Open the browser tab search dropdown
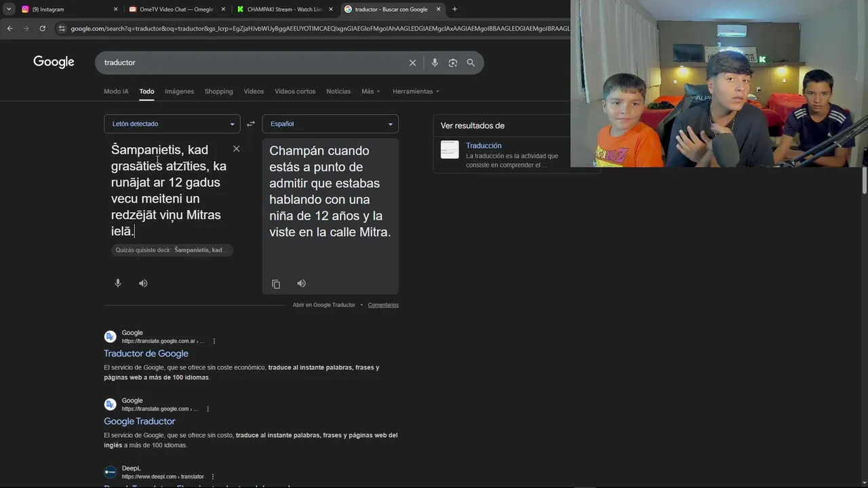This screenshot has width=868, height=488. point(9,9)
